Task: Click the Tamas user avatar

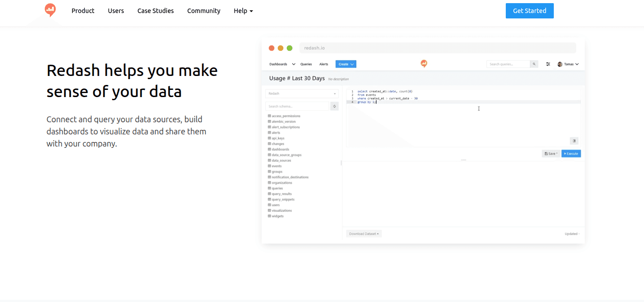Action: click(x=560, y=64)
